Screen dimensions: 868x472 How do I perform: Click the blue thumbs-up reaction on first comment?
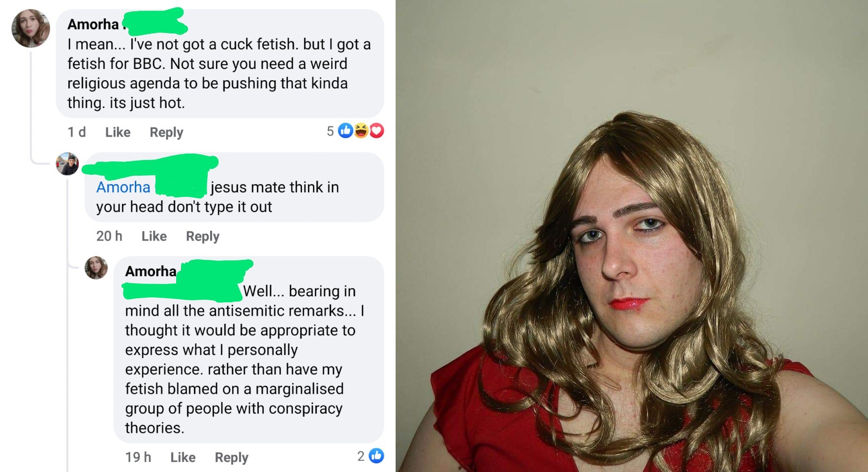(346, 131)
